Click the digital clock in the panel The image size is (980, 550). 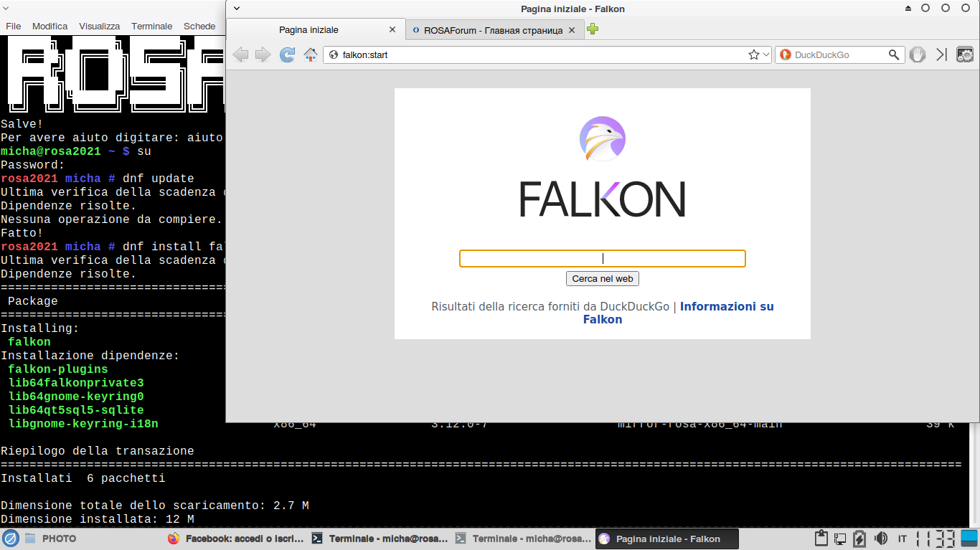[x=936, y=539]
